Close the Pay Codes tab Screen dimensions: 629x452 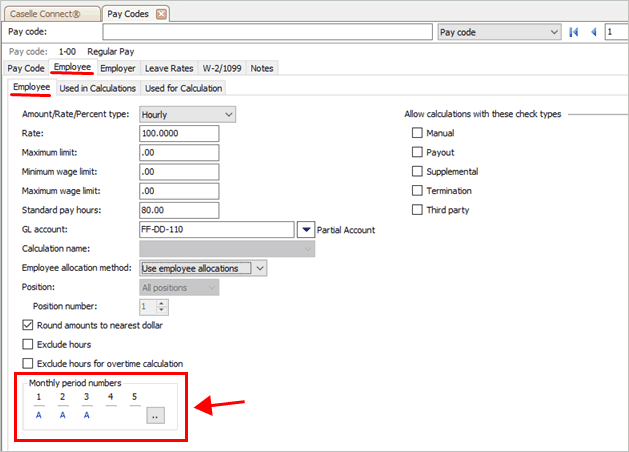point(162,14)
